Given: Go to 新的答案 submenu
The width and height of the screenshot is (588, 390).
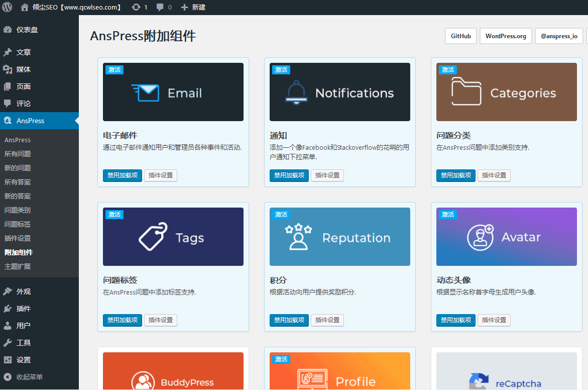Looking at the screenshot, I should click(x=18, y=196).
